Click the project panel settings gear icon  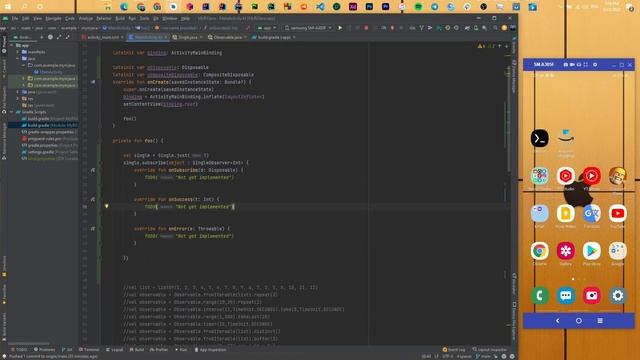pos(50,37)
